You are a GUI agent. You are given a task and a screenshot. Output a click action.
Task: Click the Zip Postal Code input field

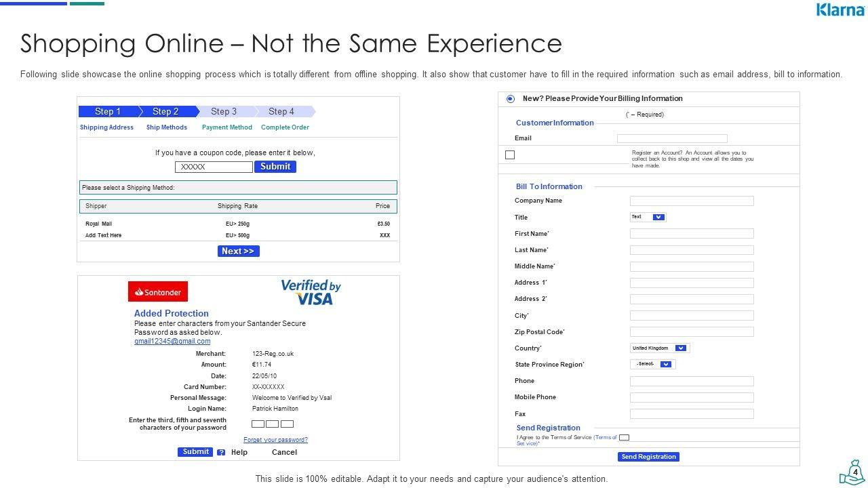pyautogui.click(x=692, y=332)
